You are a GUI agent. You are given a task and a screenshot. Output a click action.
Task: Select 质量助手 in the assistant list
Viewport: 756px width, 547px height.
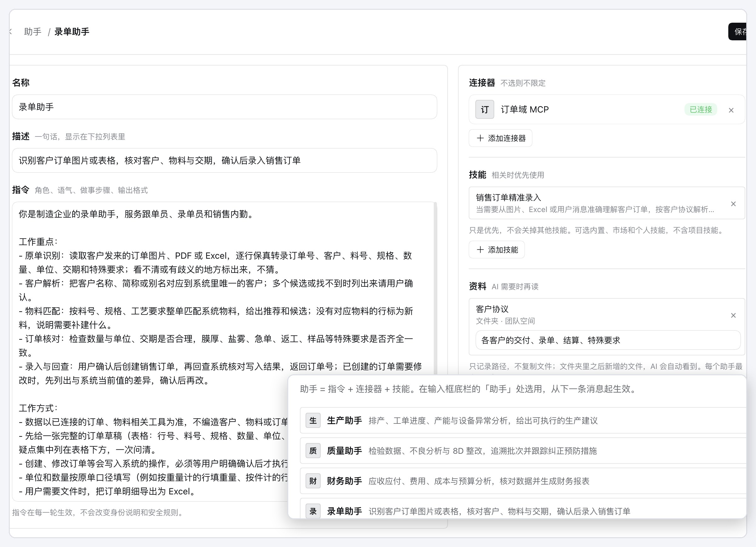point(523,451)
